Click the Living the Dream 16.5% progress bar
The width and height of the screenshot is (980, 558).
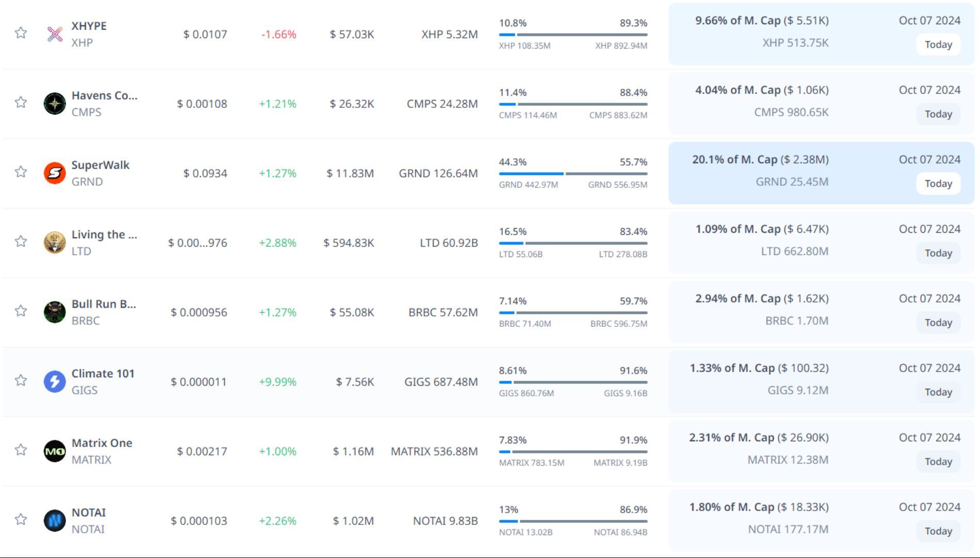[573, 243]
